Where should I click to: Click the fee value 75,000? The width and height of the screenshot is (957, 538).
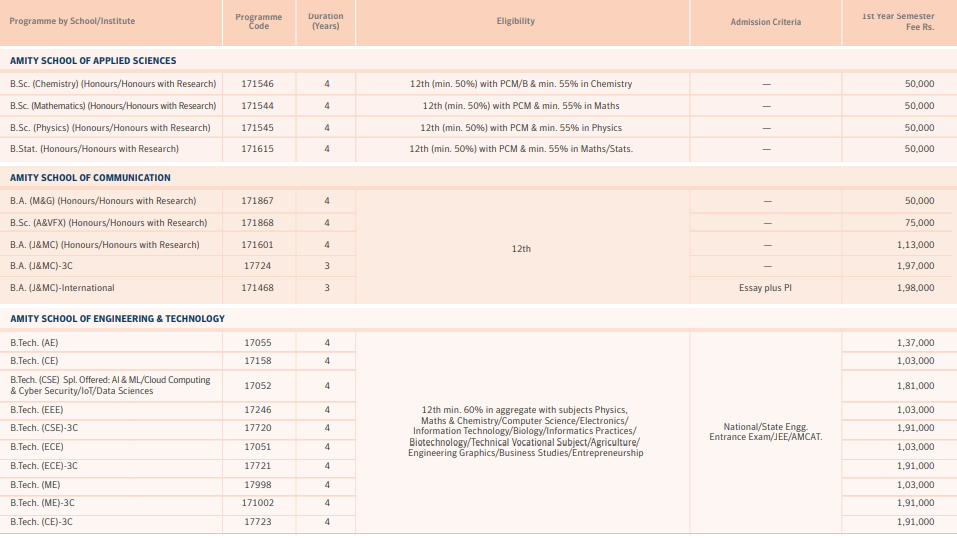coord(919,223)
